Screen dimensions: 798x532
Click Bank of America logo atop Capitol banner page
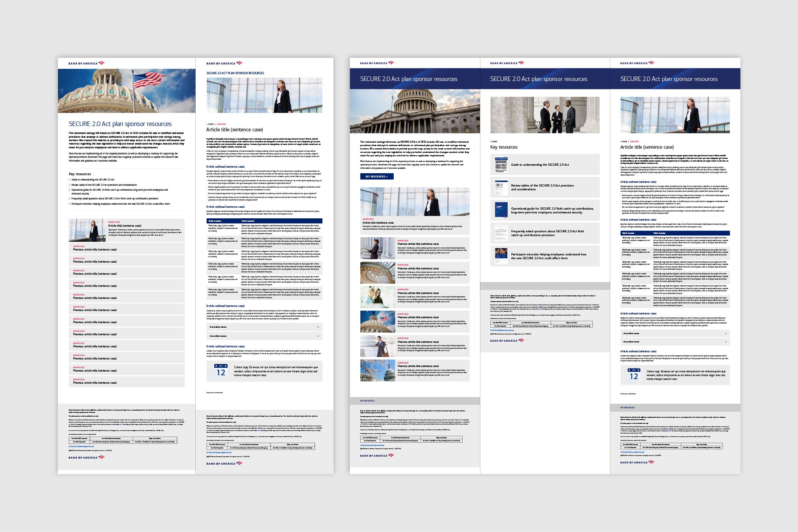(377, 63)
